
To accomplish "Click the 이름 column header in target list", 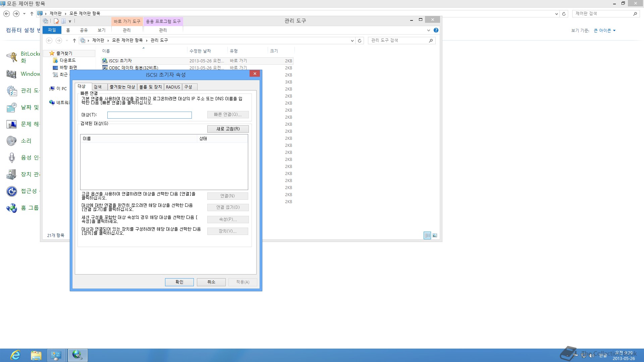I will [x=139, y=138].
